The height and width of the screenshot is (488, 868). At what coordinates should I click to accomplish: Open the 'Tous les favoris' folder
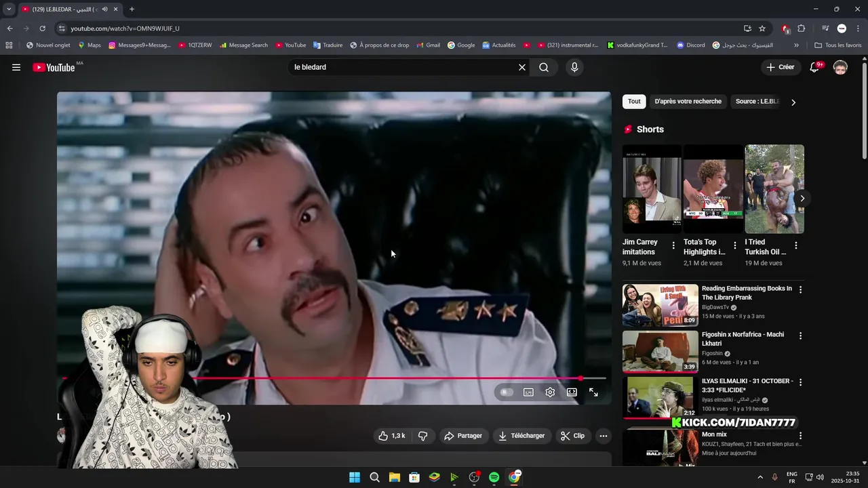(x=837, y=45)
